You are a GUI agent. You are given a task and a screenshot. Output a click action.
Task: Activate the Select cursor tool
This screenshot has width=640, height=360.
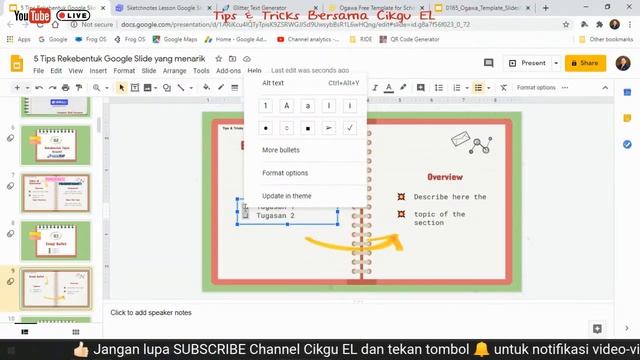121,88
